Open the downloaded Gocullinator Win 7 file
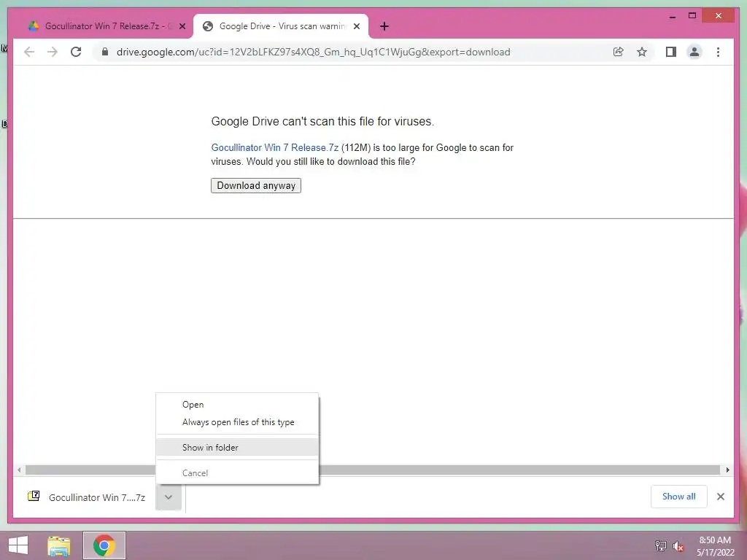This screenshot has height=560, width=747. pyautogui.click(x=97, y=497)
